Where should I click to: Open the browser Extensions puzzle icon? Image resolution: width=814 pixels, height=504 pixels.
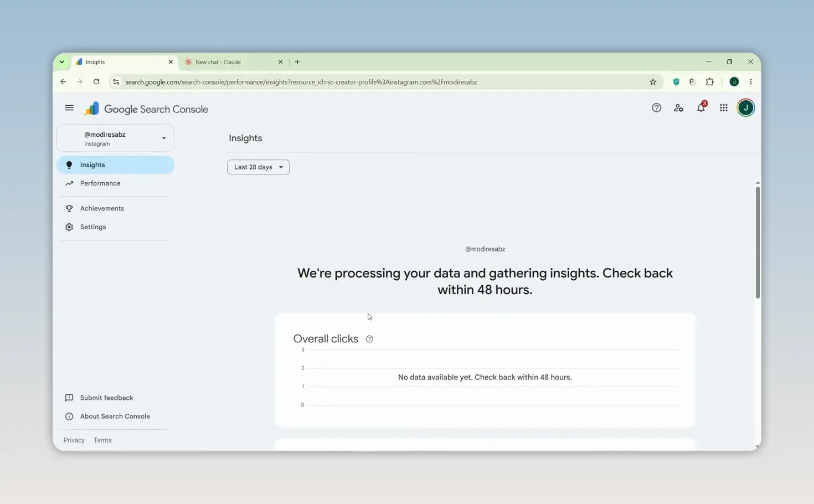(x=709, y=82)
